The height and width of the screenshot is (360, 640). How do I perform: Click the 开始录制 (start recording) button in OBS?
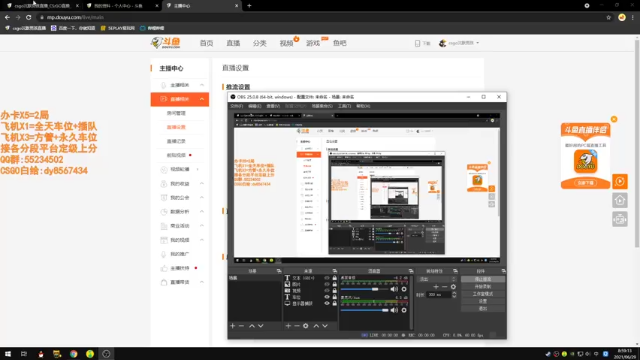tap(483, 287)
